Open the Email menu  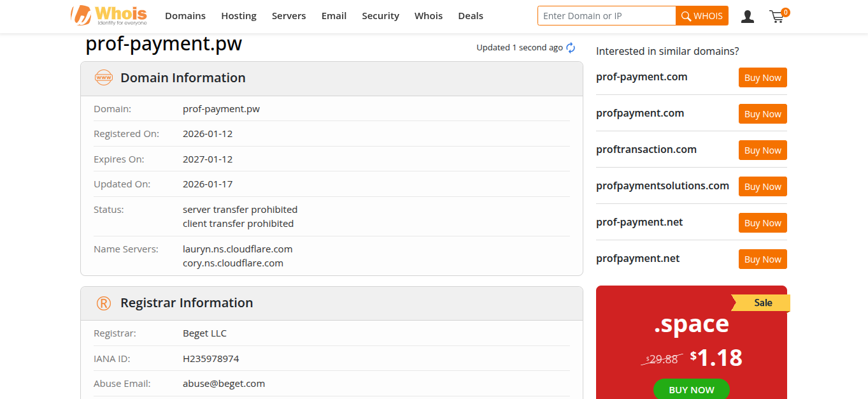pyautogui.click(x=334, y=16)
